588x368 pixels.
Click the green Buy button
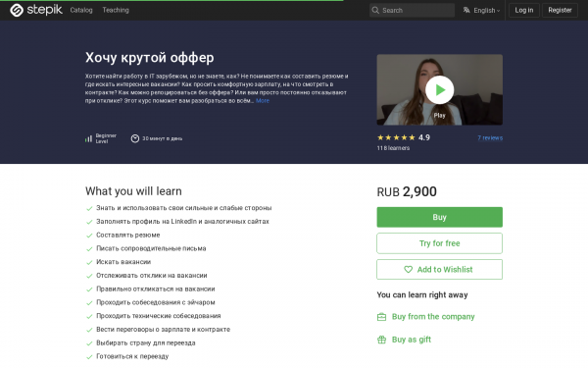point(439,217)
